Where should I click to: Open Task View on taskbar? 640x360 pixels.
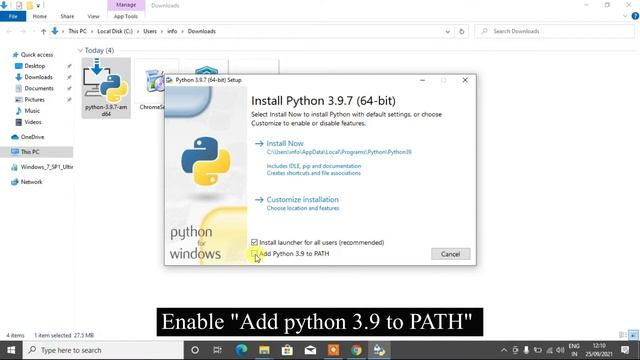tap(218, 350)
